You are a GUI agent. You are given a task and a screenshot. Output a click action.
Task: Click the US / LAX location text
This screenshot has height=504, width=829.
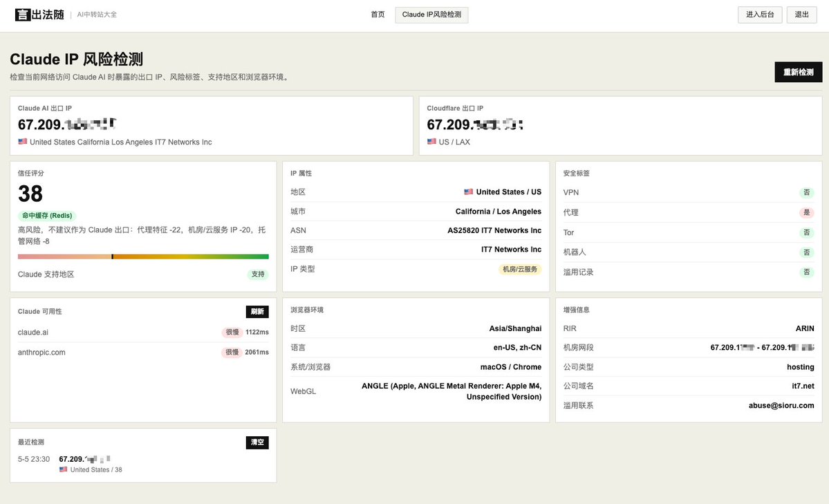[454, 142]
